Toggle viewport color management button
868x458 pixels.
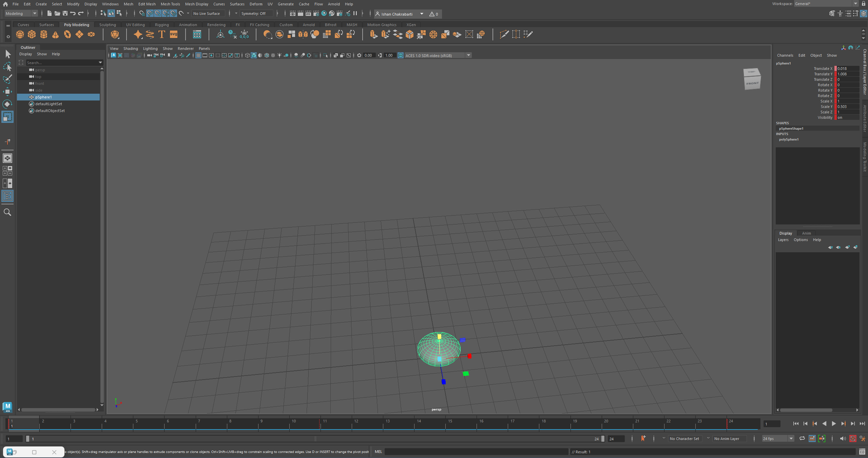coord(400,55)
